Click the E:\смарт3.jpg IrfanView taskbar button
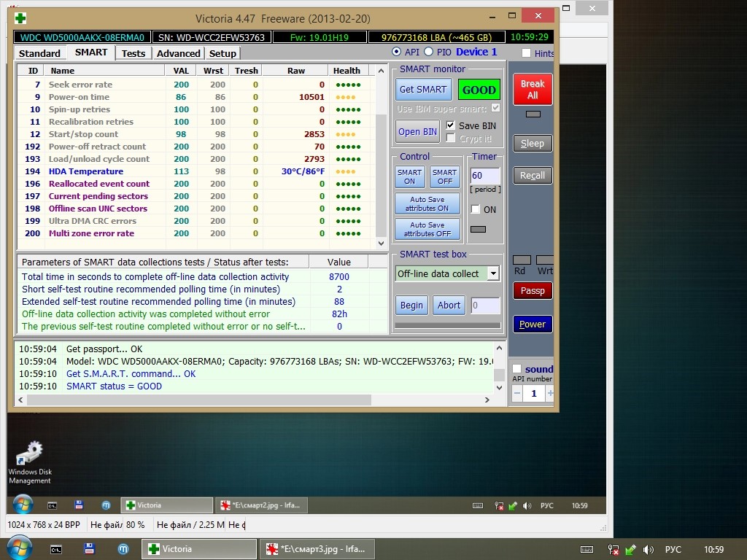747x560 pixels. coord(317,549)
